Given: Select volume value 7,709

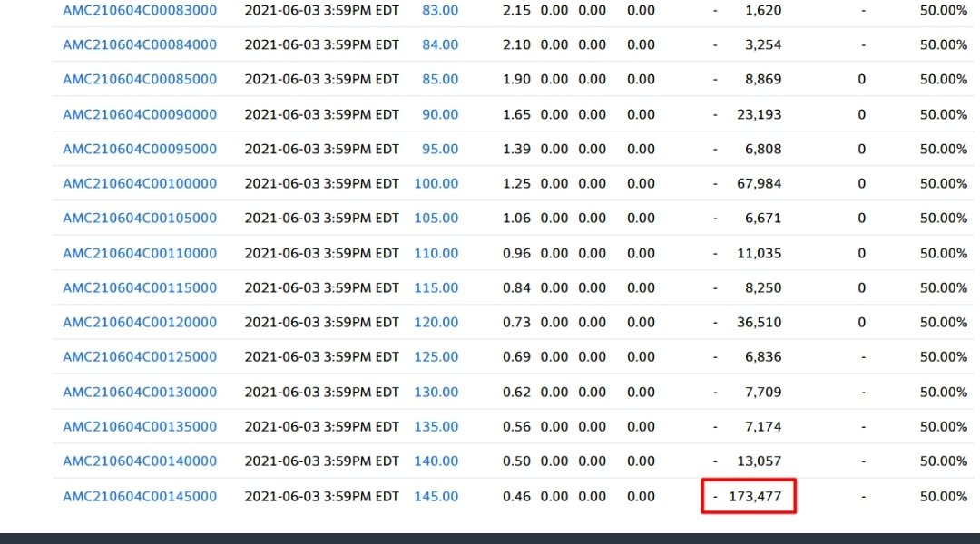Looking at the screenshot, I should pyautogui.click(x=763, y=393).
